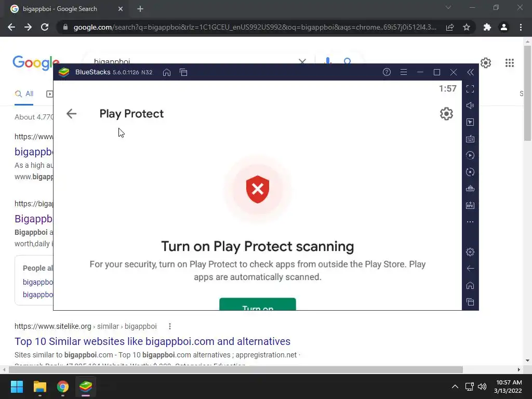
Task: Open a new Chrome tab
Action: click(x=140, y=9)
